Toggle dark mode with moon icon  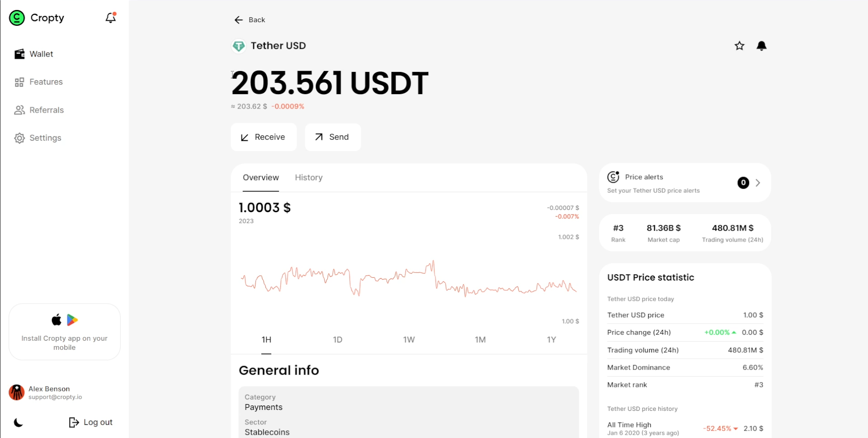(18, 422)
